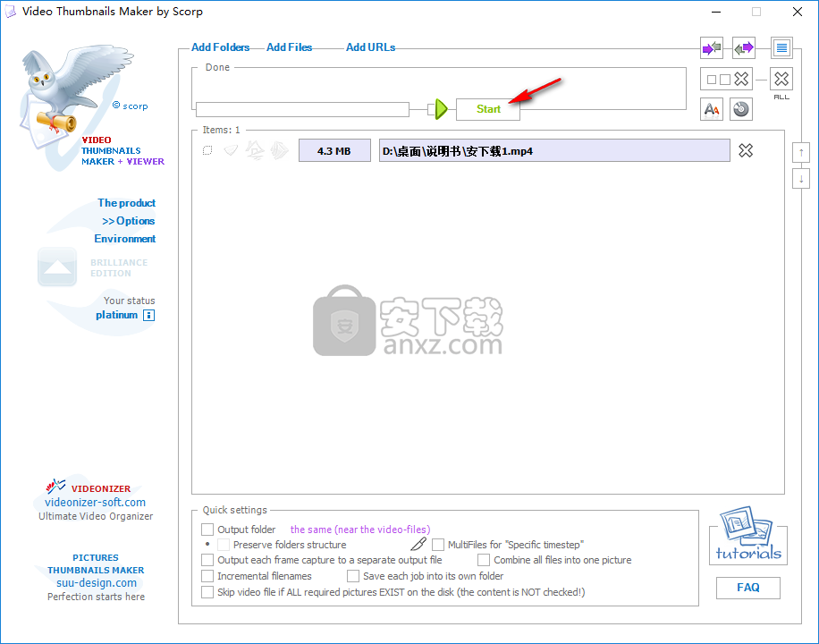The width and height of the screenshot is (819, 644).
Task: Start processing with the Start button
Action: coord(488,109)
